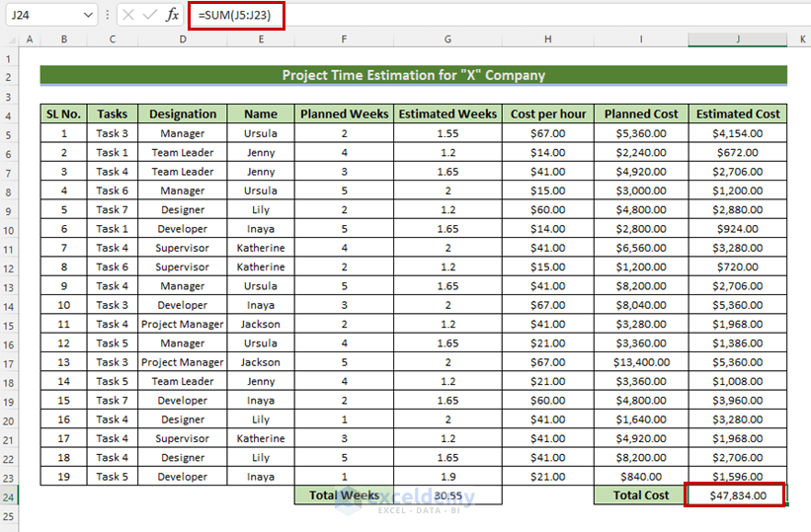The image size is (811, 532).
Task: Click the $5,360.00 planned cost cell
Action: coord(641,133)
